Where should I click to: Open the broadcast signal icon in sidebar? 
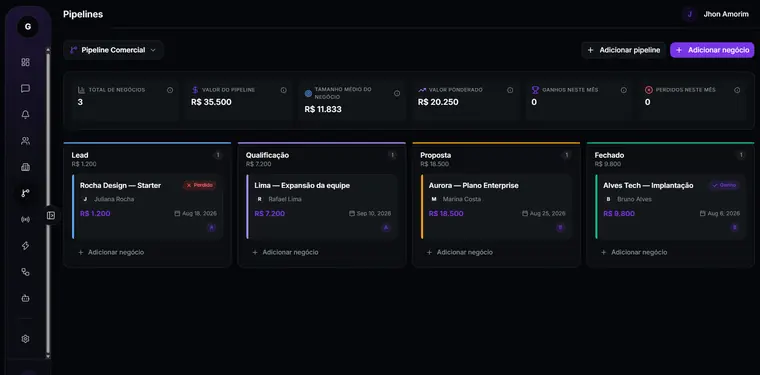point(26,219)
